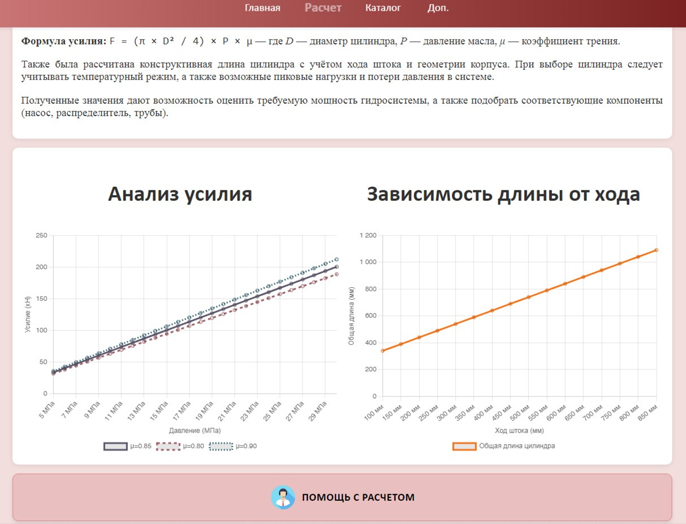Click the Ход штока (мм) axis label
The height and width of the screenshot is (524, 686).
point(519,430)
